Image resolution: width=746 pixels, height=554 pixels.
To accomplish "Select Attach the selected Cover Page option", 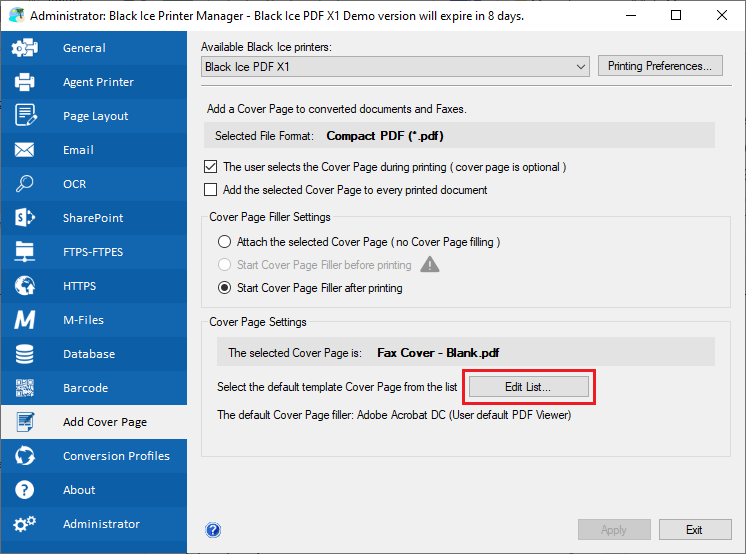I will 224,242.
